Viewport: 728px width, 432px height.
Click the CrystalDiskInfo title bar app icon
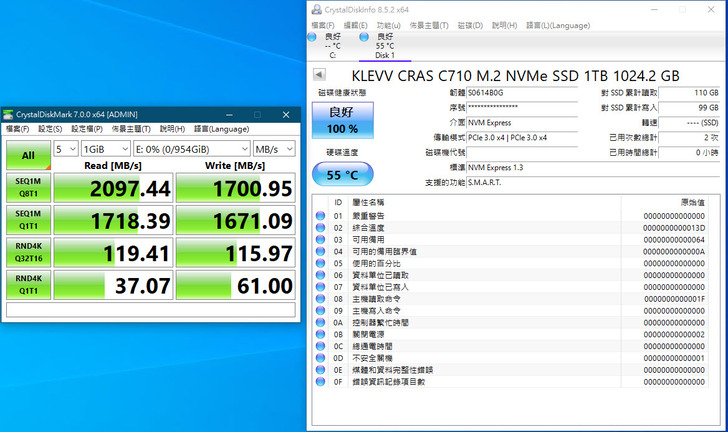click(x=316, y=8)
